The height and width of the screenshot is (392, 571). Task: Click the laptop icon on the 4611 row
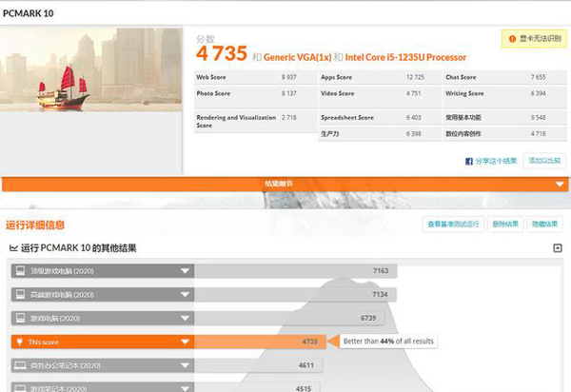click(x=19, y=364)
